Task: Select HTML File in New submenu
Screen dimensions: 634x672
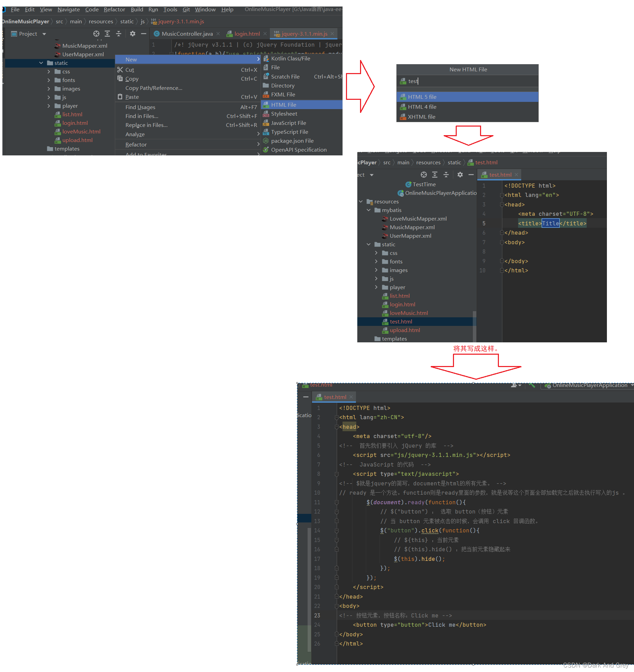Action: click(x=302, y=105)
